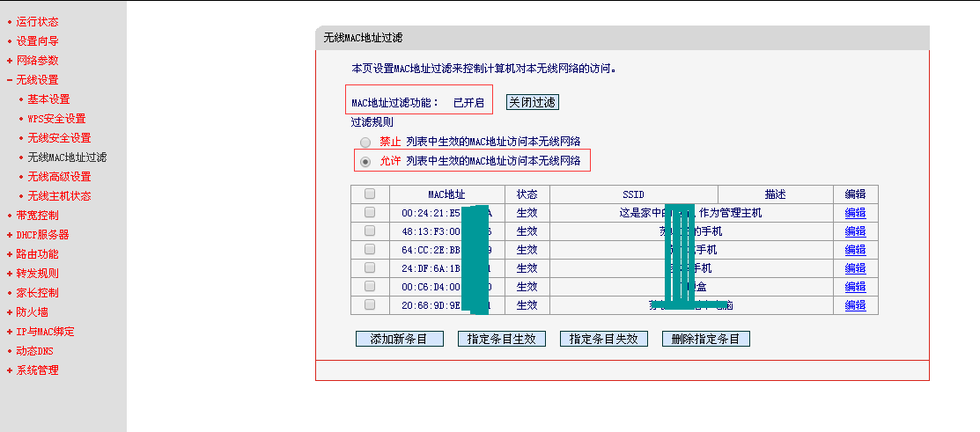Viewport: 980px width, 432px height.
Task: Click the 添加新条目 button
Action: (x=400, y=339)
